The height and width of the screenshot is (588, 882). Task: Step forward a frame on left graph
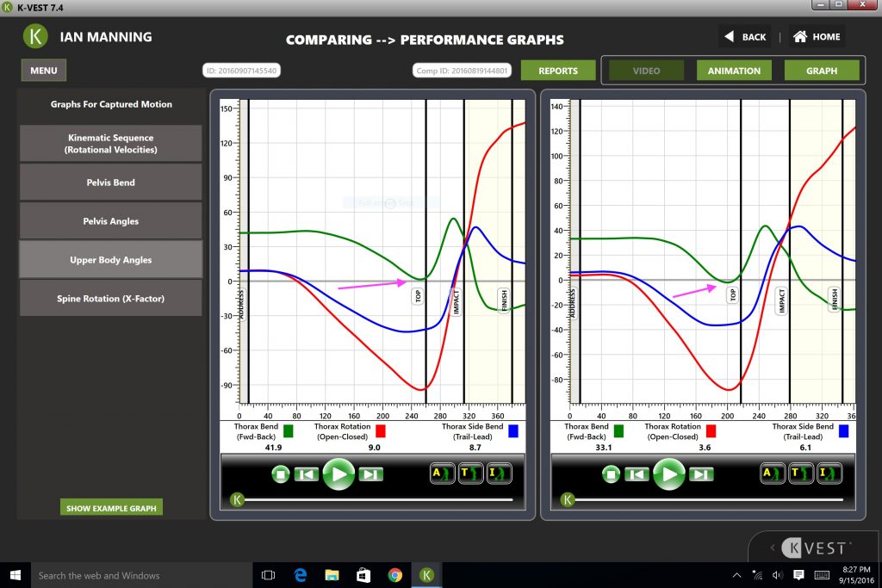coord(370,474)
